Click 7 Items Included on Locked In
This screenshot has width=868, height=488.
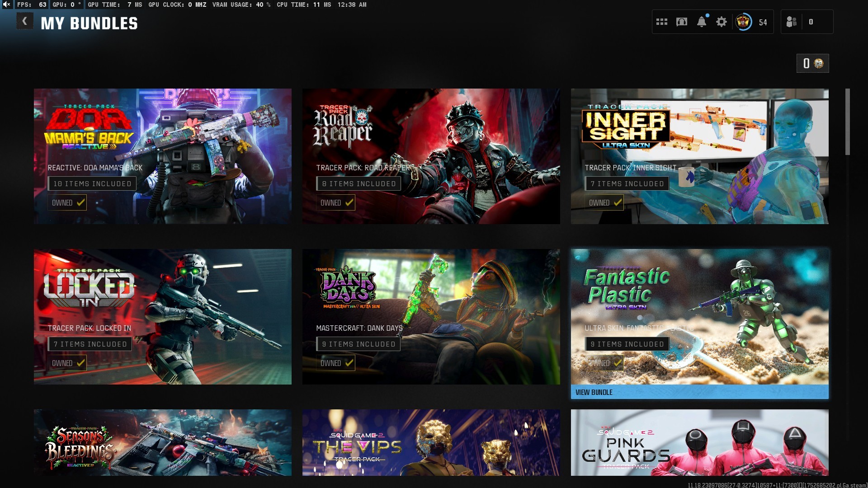point(90,344)
